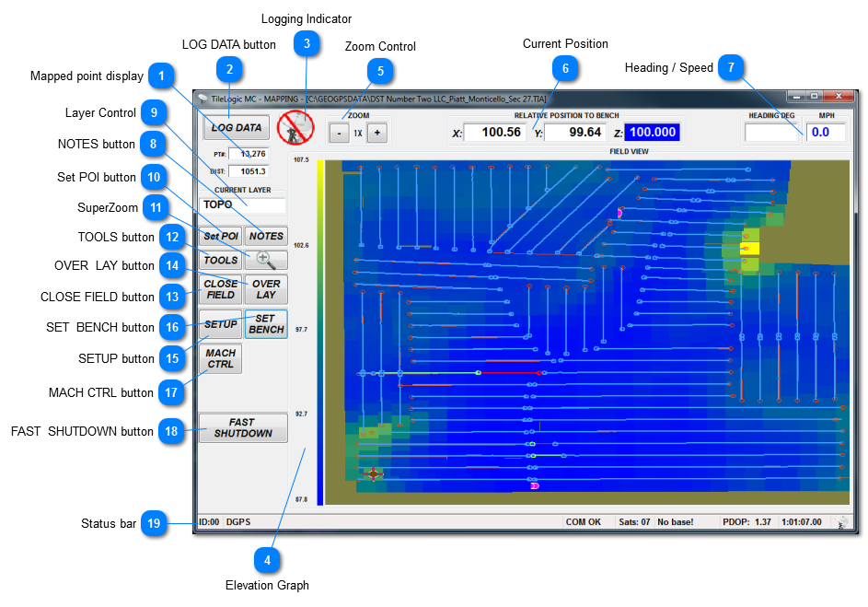Open the TOOLS panel
This screenshot has height=607, width=868.
tap(220, 261)
